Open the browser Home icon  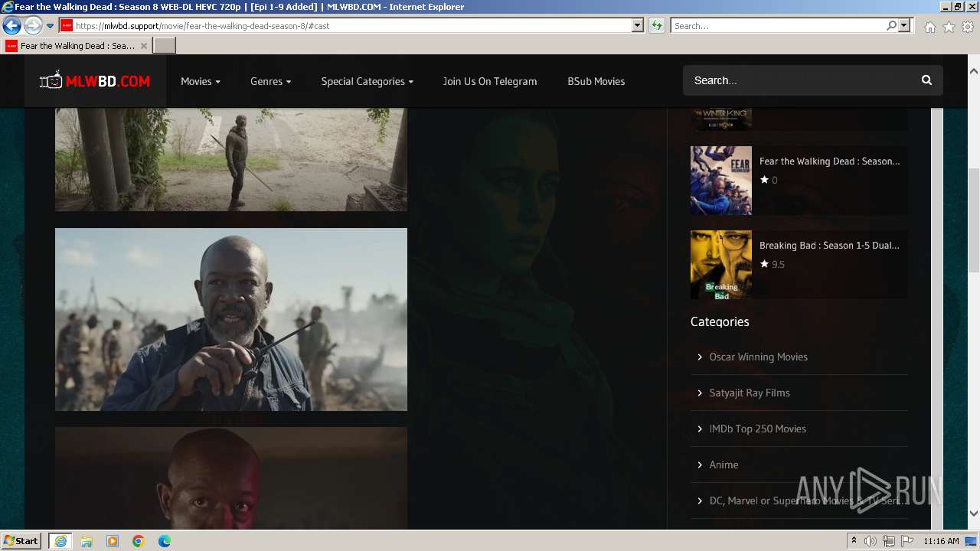(929, 27)
